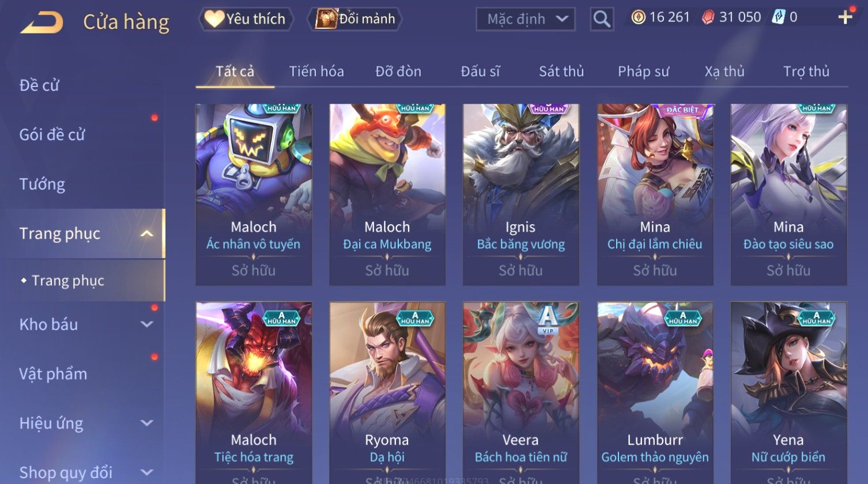The width and height of the screenshot is (868, 484).
Task: Open the Mặc định sort dropdown
Action: 526,20
